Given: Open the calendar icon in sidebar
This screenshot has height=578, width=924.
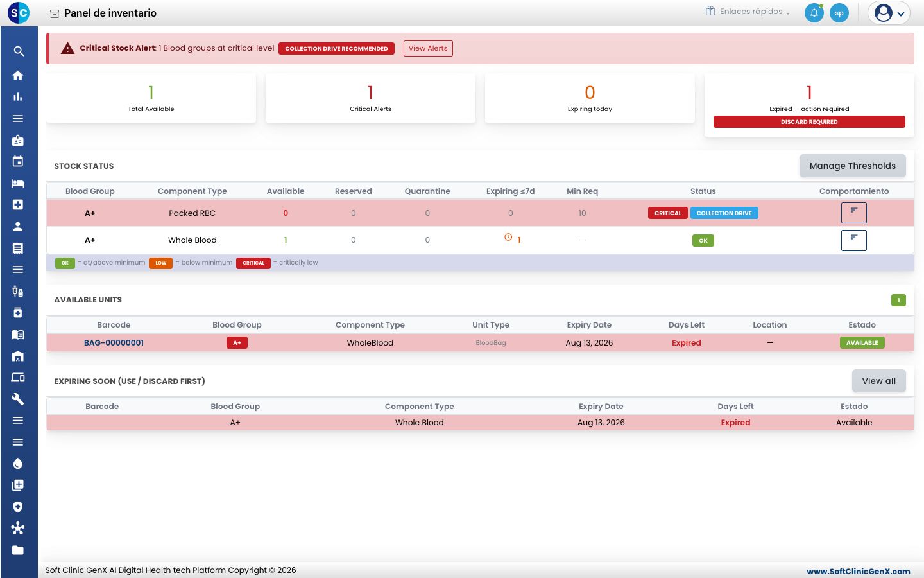Looking at the screenshot, I should [18, 161].
